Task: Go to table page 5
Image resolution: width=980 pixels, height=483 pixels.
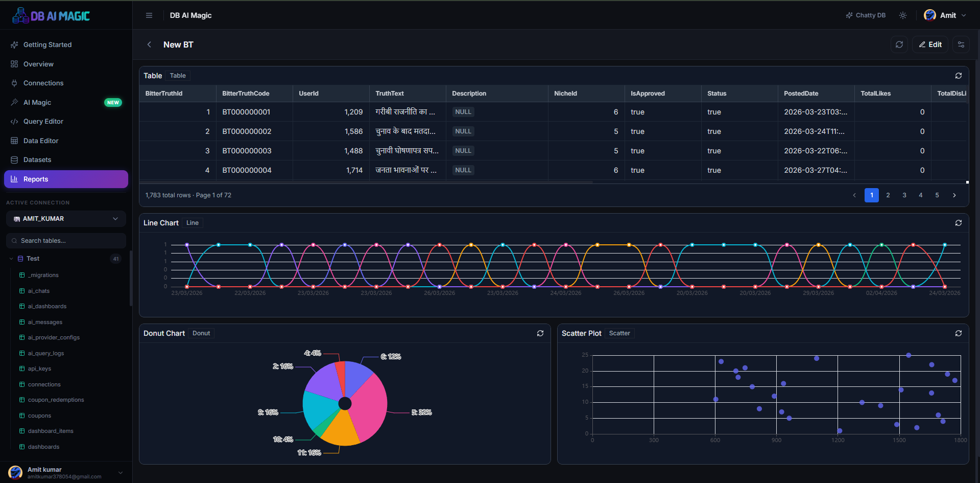Action: click(x=937, y=195)
